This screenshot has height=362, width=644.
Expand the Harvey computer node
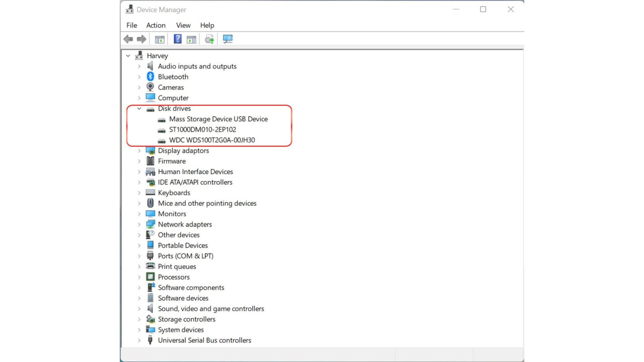[128, 55]
